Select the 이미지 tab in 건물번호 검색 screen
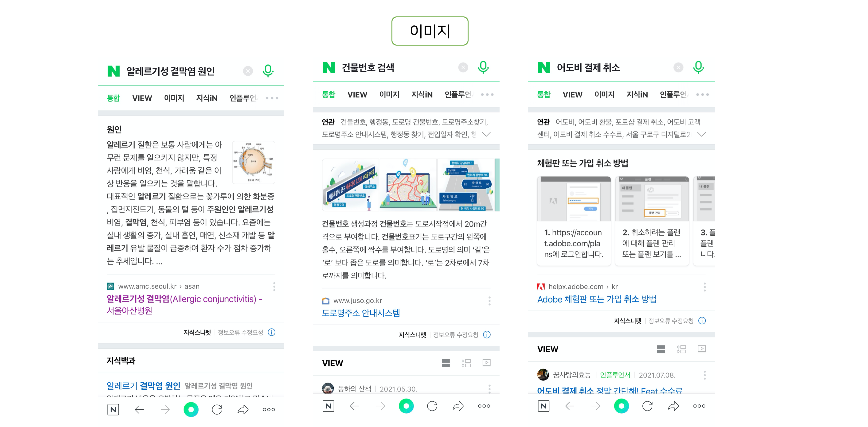The height and width of the screenshot is (427, 868). (x=389, y=95)
